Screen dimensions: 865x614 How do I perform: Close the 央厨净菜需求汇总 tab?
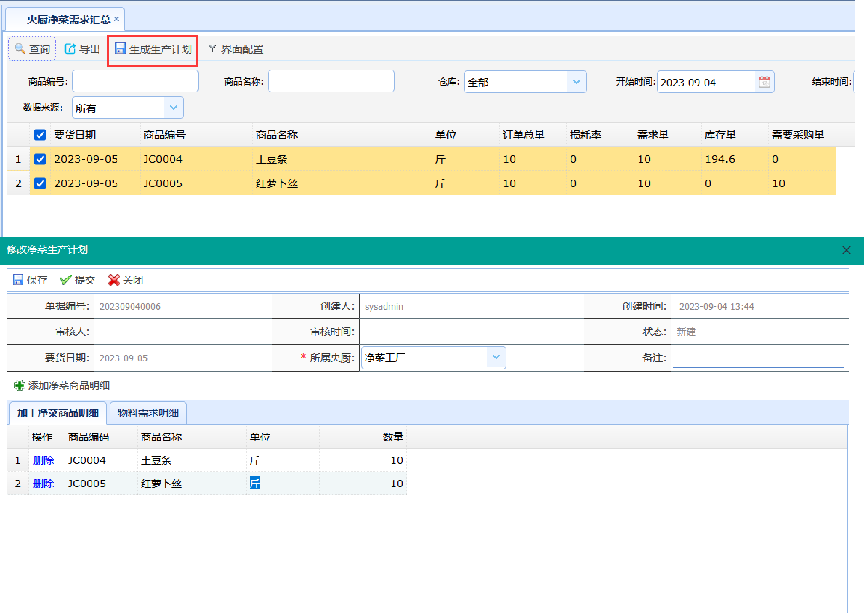pos(116,19)
